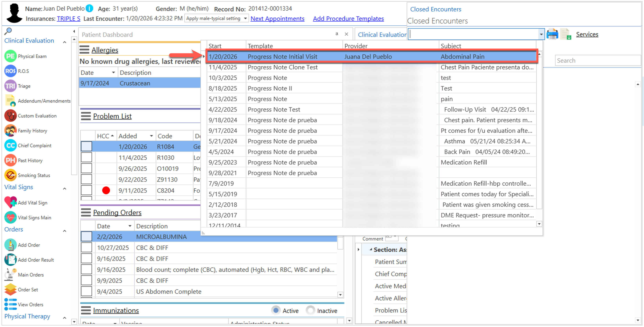Check the 10/27/2025 CBC & DIFF order checkbox
The width and height of the screenshot is (644, 327).
click(86, 248)
